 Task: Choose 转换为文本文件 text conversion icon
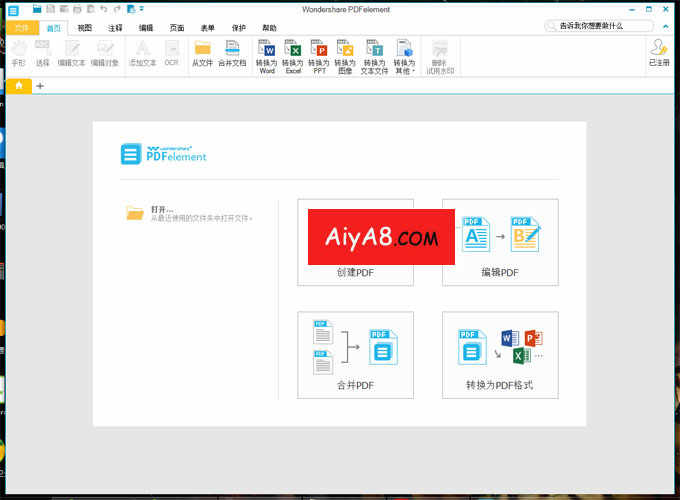click(x=374, y=55)
